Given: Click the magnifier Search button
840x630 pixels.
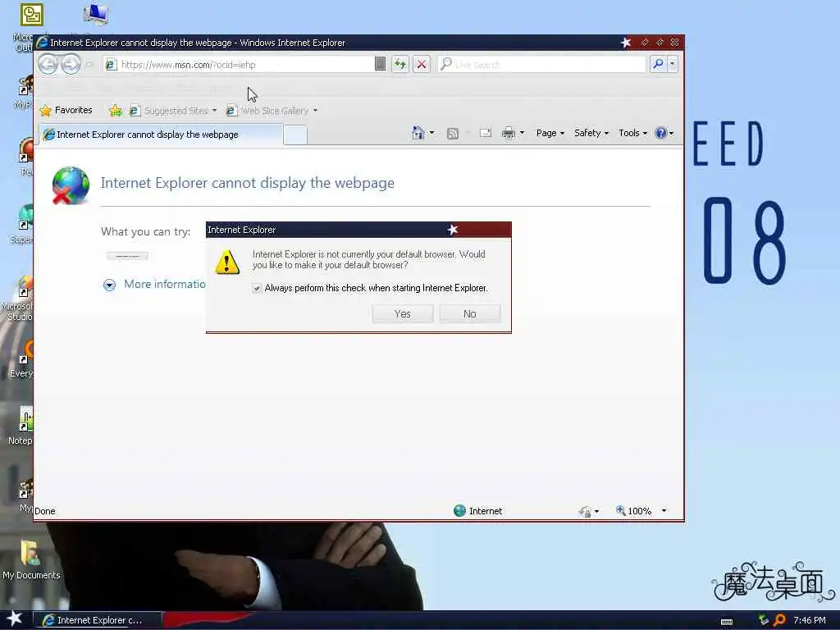Looking at the screenshot, I should tap(658, 64).
